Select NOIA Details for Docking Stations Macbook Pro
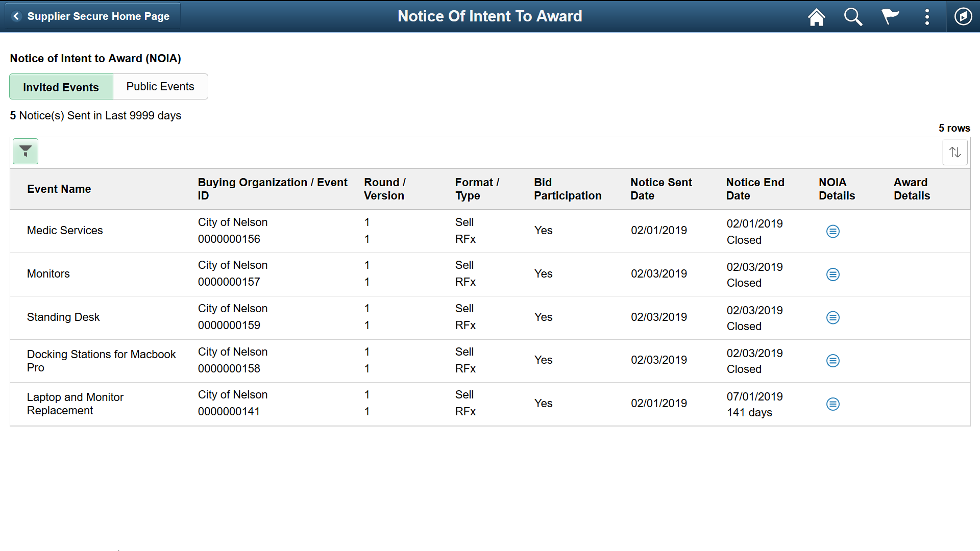980x551 pixels. click(834, 360)
